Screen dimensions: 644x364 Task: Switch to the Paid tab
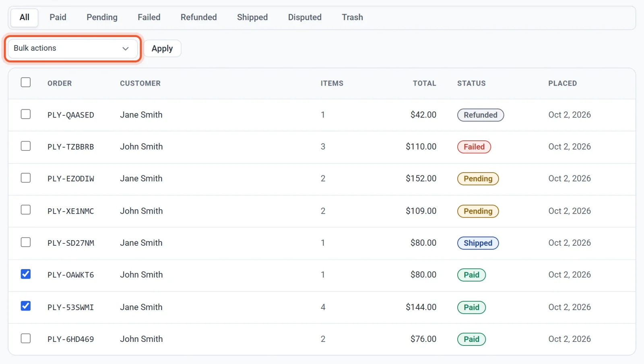[x=58, y=17]
